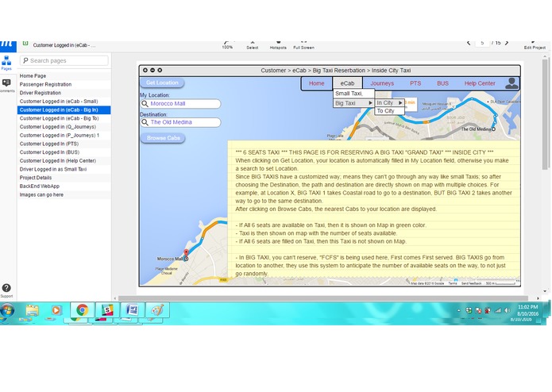Click the mockup window minus button
The height and width of the screenshot is (392, 552).
(x=152, y=71)
